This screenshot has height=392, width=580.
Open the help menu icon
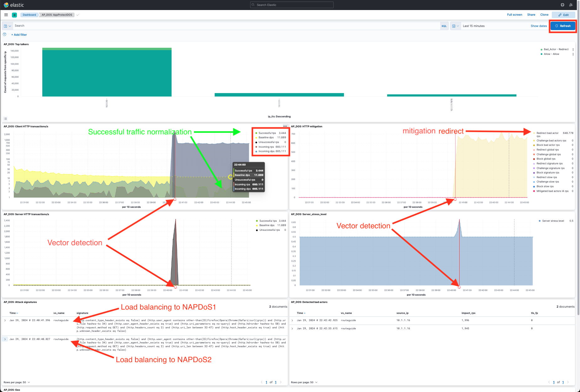coord(562,5)
